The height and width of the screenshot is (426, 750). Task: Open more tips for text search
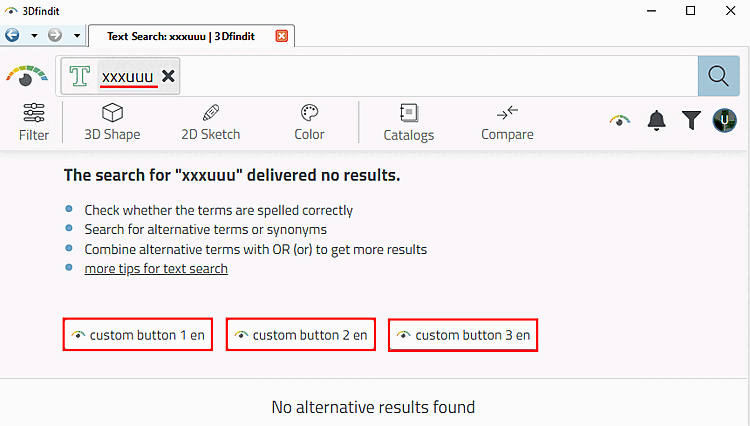(x=156, y=268)
